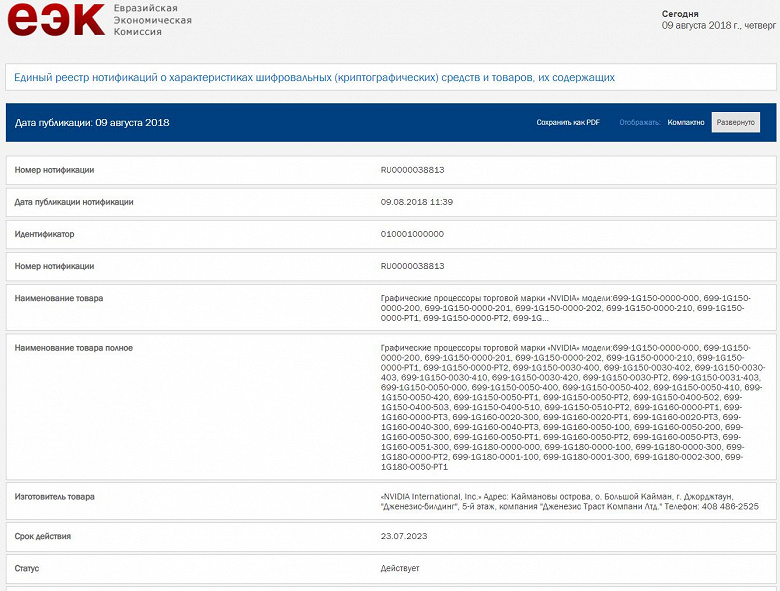Click the Отображать: label
The height and width of the screenshot is (591, 780).
(x=640, y=122)
